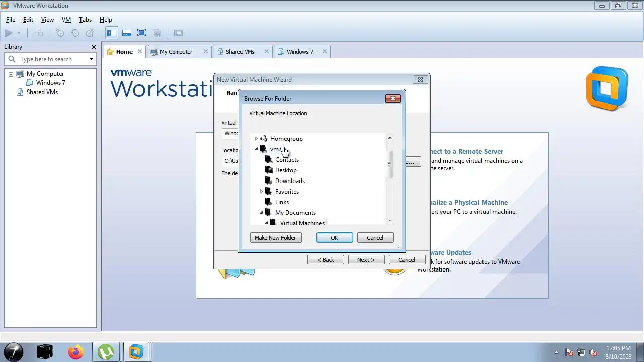Open the Help menu
The image size is (644, 362).
pos(106,20)
